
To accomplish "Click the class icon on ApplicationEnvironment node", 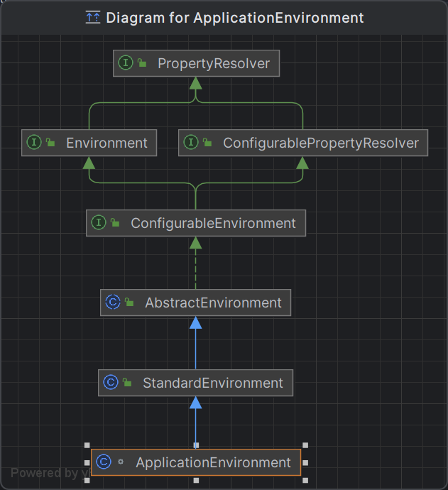I will [x=104, y=462].
